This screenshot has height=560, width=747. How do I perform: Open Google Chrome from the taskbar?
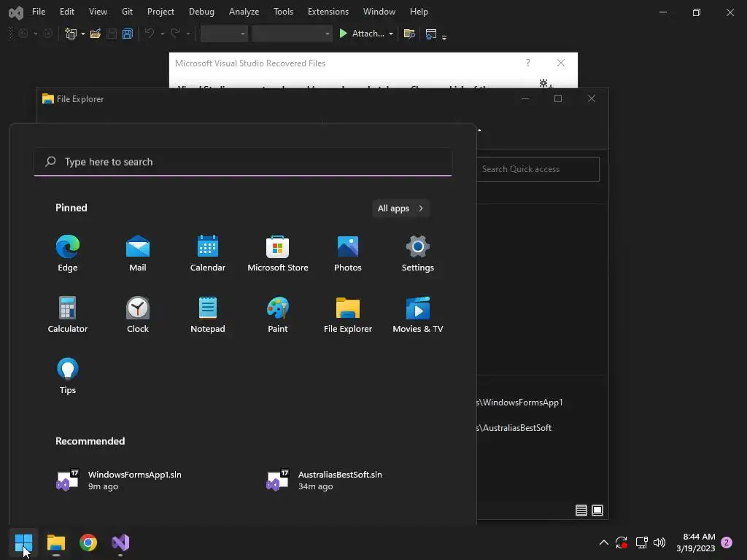point(88,542)
